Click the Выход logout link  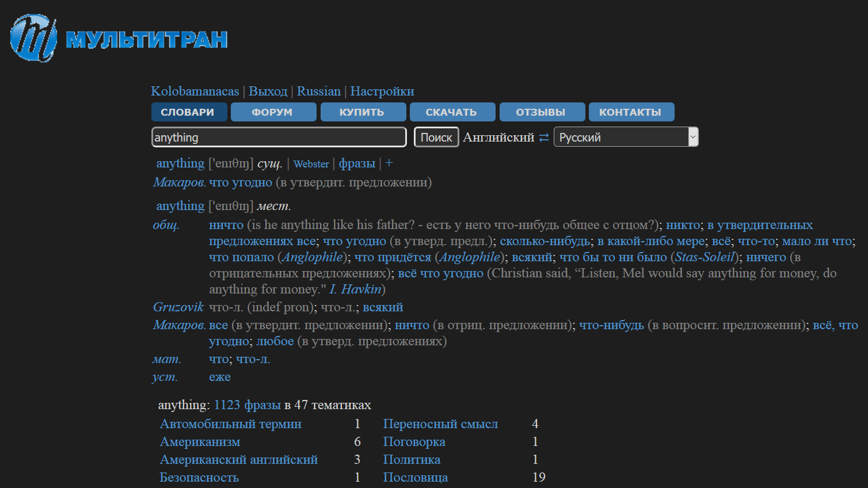(268, 91)
